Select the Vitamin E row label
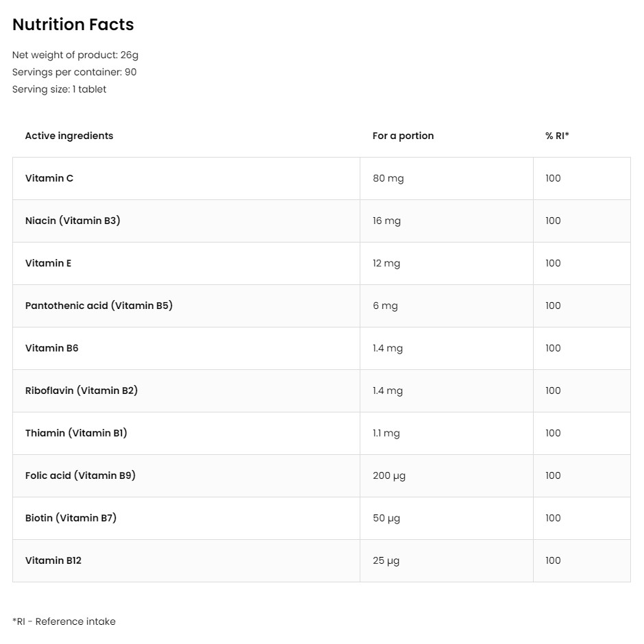The image size is (644, 644). tap(48, 263)
